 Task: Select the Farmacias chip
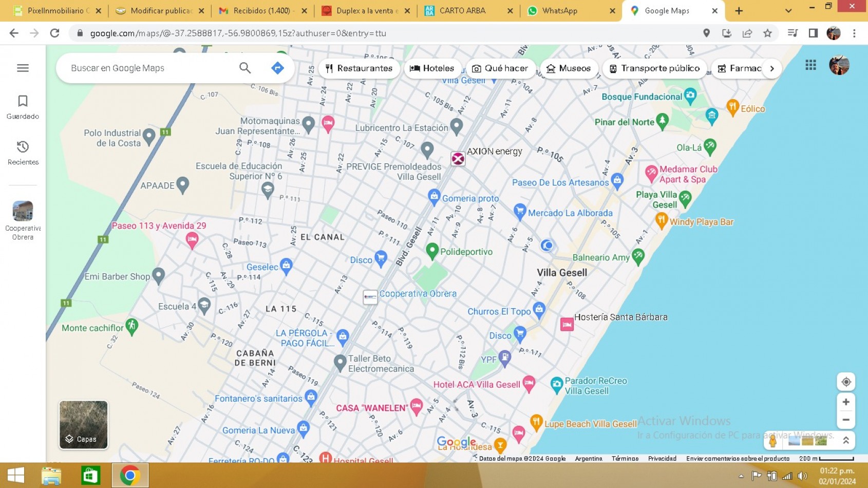coord(739,68)
